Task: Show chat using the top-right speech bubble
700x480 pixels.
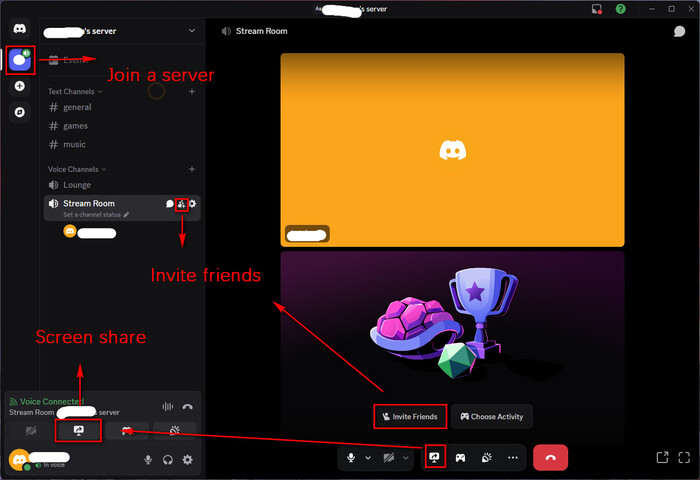Action: pyautogui.click(x=679, y=31)
